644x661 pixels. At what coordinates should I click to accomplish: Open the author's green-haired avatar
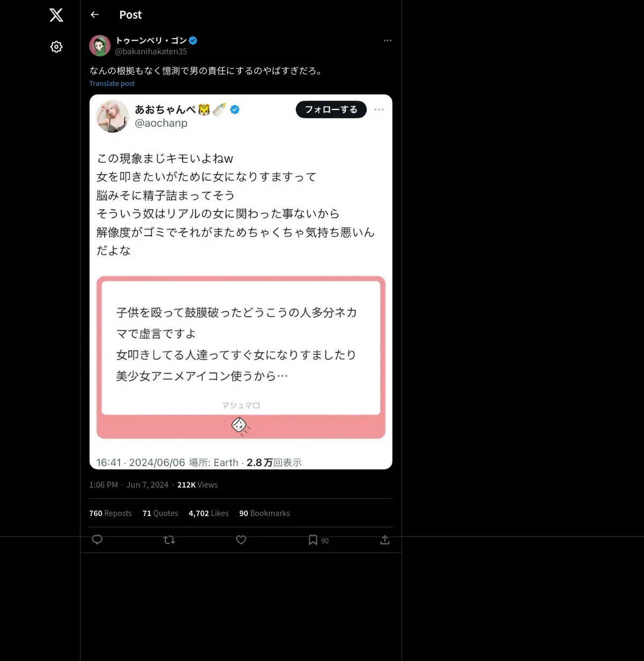coord(100,46)
